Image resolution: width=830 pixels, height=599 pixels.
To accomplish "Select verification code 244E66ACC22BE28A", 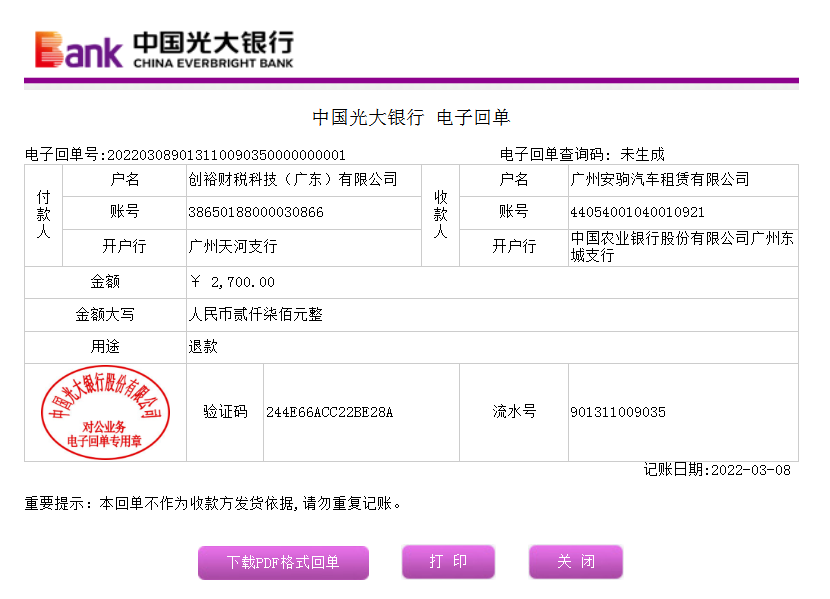I will (329, 412).
